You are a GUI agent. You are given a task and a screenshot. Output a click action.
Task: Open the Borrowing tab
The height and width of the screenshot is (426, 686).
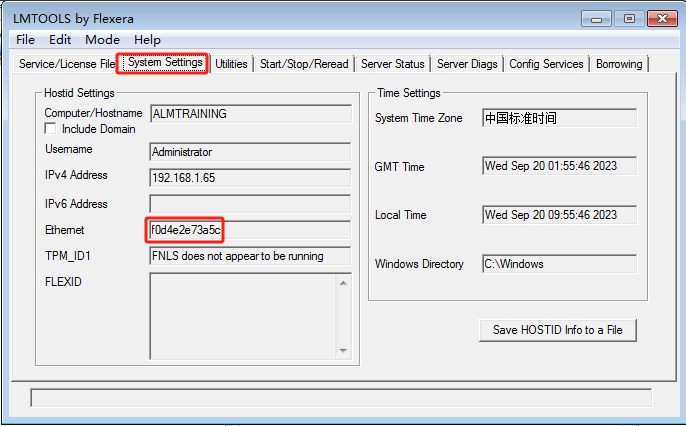(619, 64)
